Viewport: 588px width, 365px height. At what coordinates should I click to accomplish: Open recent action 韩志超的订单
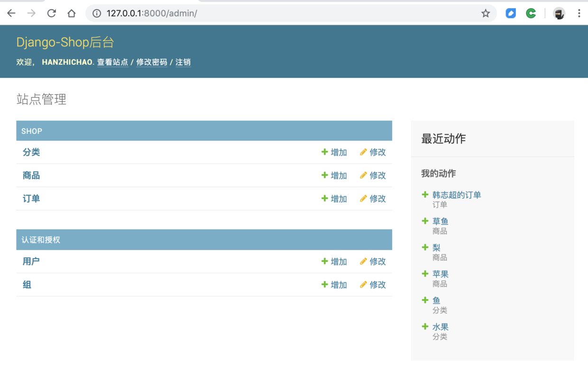[x=457, y=195]
